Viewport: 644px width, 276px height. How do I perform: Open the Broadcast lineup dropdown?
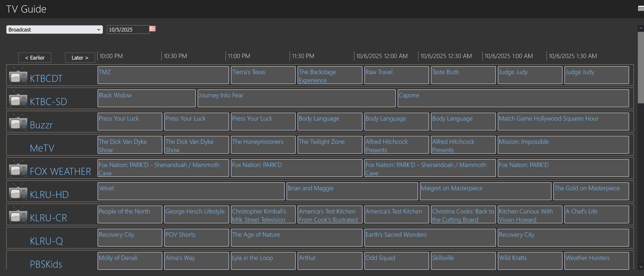pos(54,29)
